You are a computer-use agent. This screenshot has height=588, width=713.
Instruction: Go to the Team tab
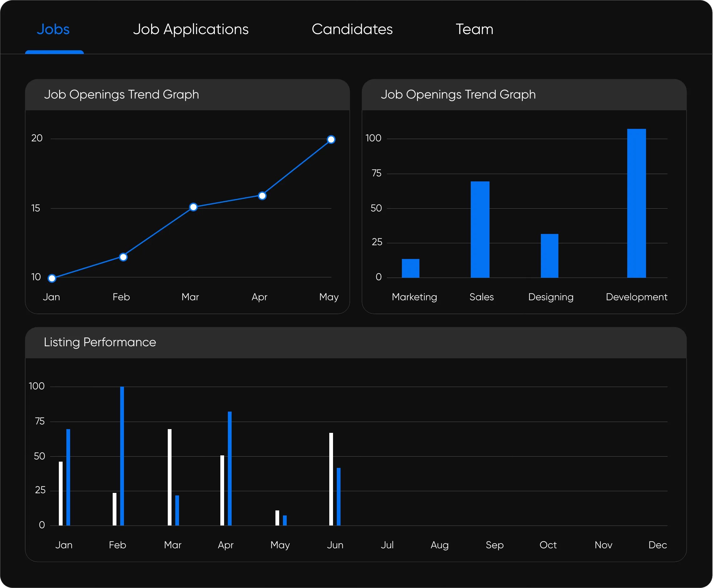click(x=474, y=29)
